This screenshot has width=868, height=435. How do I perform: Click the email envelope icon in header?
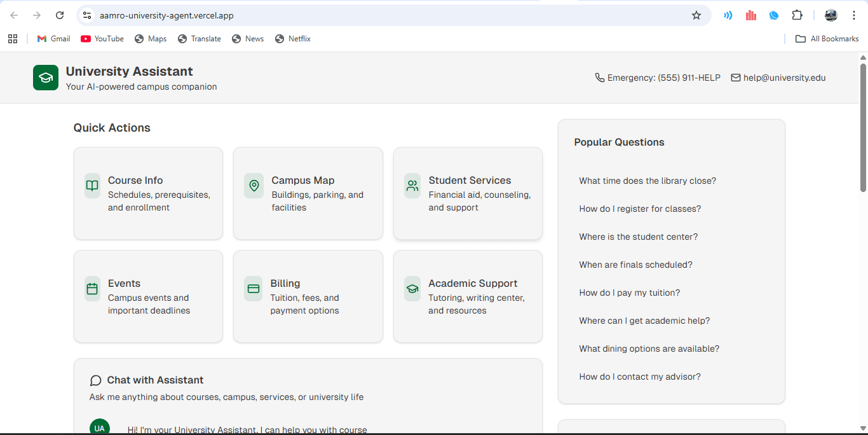pos(736,78)
